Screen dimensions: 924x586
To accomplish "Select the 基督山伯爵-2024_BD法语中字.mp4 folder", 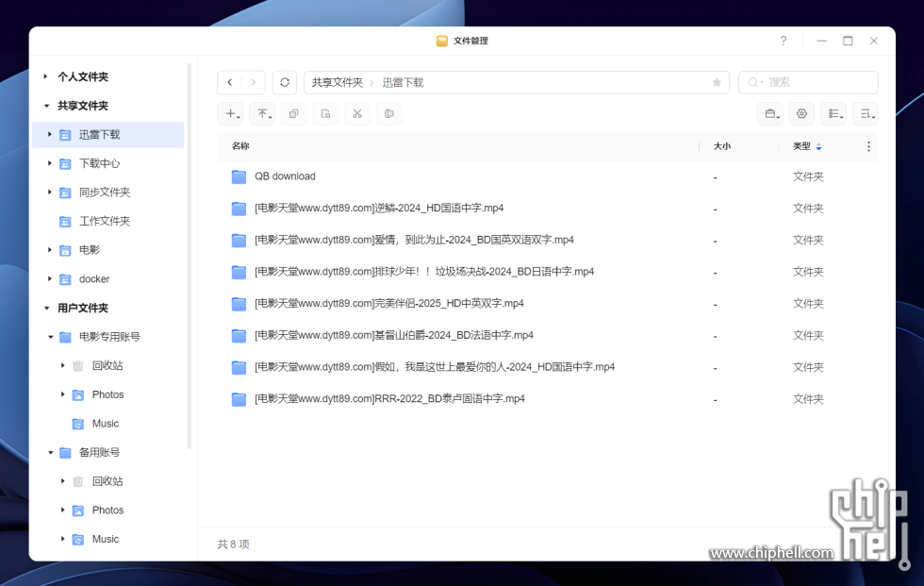I will (x=548, y=336).
